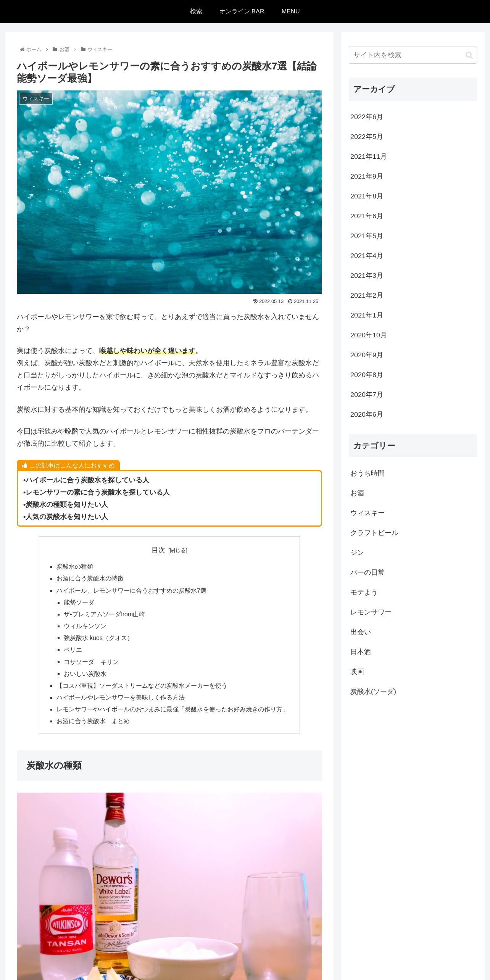Go to ホーム breadcrumb link
The image size is (490, 980).
[x=34, y=50]
